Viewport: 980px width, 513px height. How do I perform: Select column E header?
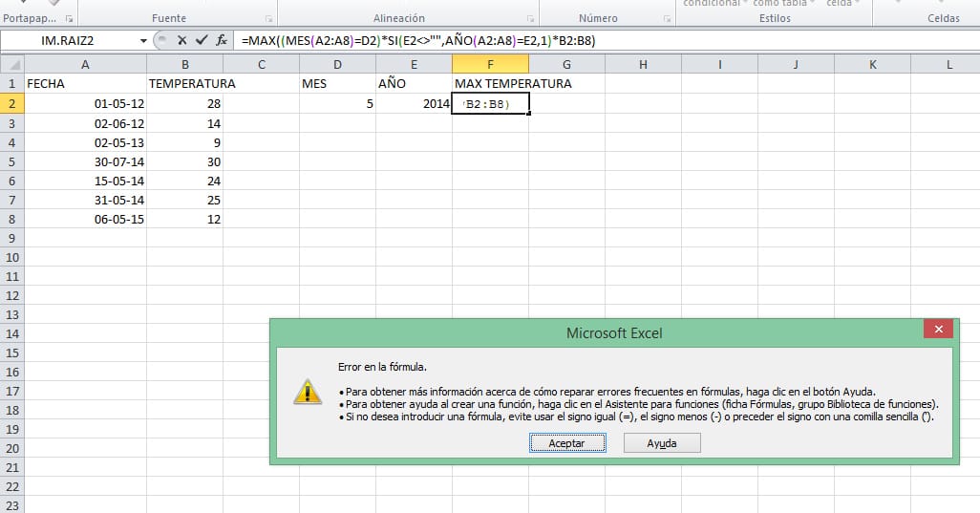414,64
